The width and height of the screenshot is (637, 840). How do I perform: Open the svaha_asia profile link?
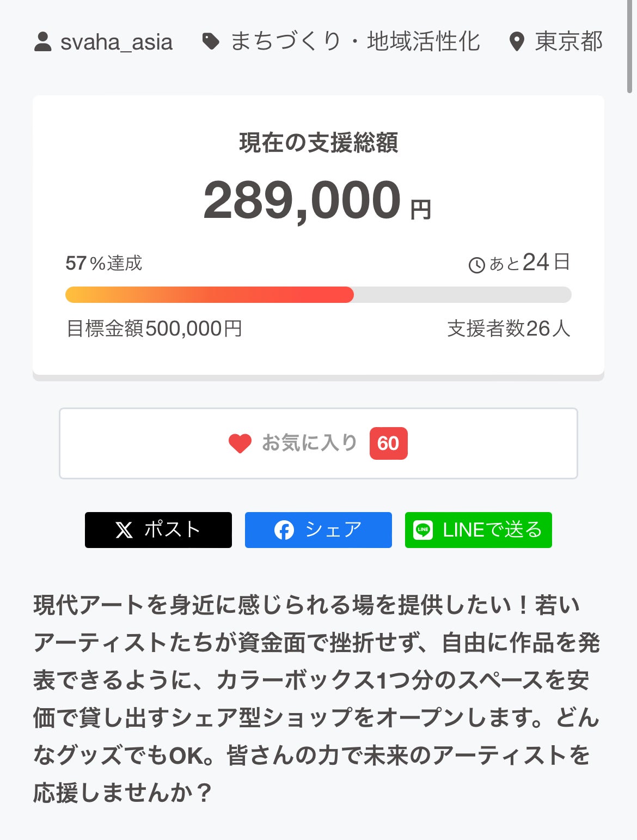coord(116,42)
